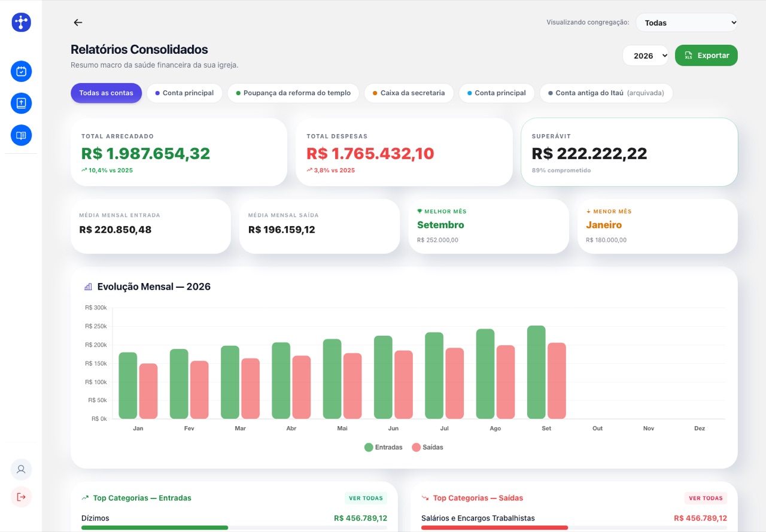The width and height of the screenshot is (766, 532).
Task: Click the bar chart icon beside Evolução Mensal
Action: (x=88, y=287)
